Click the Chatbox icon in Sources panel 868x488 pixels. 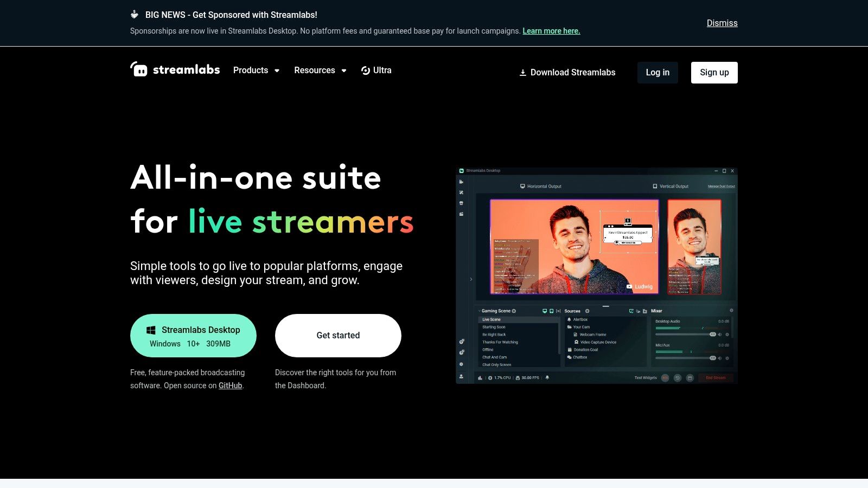[x=570, y=357]
